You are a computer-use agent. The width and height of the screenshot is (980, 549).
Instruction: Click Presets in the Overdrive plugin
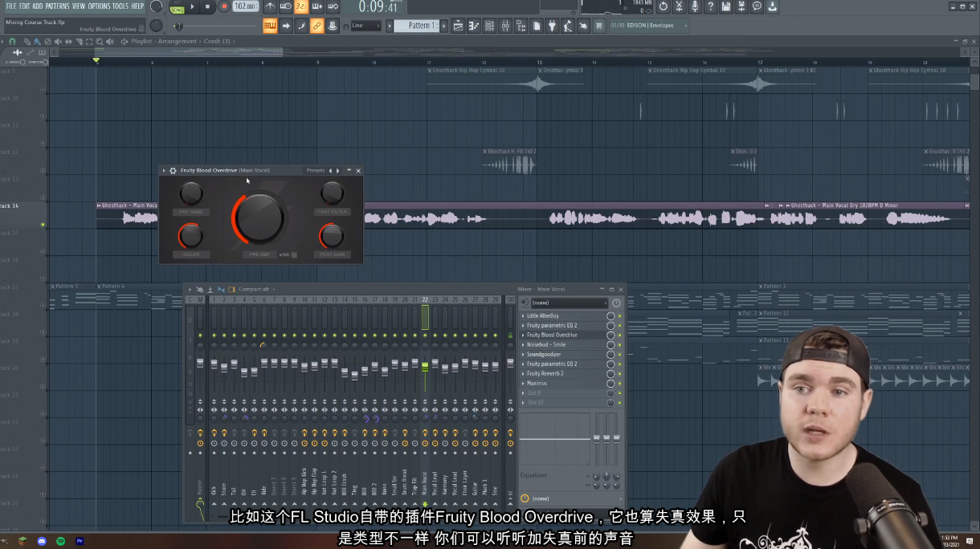point(316,170)
